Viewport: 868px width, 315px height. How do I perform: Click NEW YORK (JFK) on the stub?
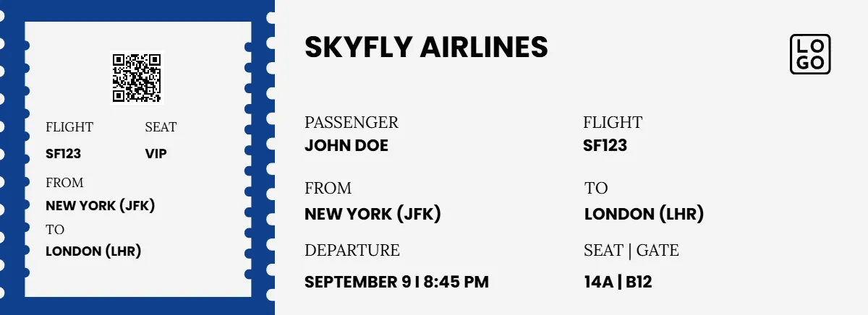101,206
